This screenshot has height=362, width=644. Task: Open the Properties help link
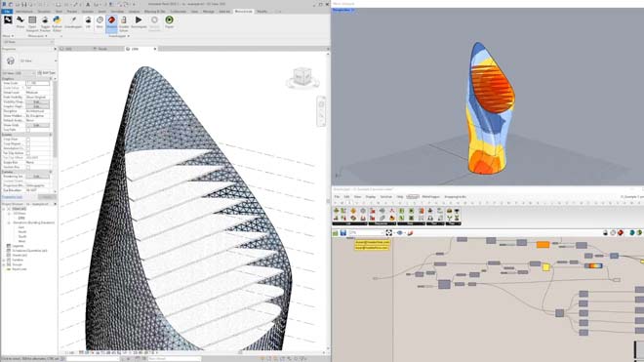[12, 197]
